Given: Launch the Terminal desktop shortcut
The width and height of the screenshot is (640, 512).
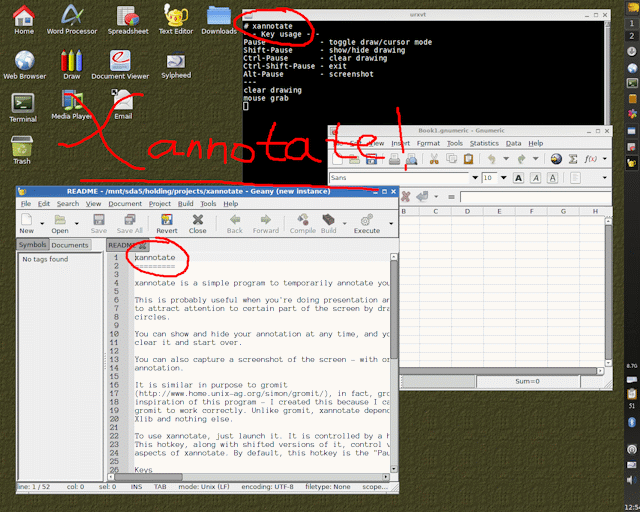Looking at the screenshot, I should [x=23, y=104].
